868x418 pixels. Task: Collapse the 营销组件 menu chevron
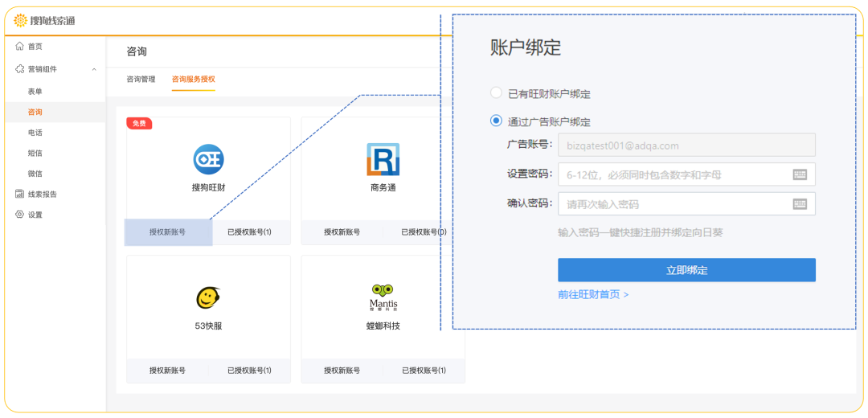pos(94,69)
